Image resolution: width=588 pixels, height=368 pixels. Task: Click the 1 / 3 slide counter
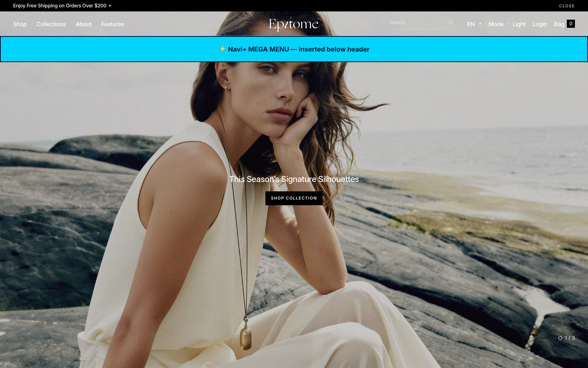pos(570,338)
